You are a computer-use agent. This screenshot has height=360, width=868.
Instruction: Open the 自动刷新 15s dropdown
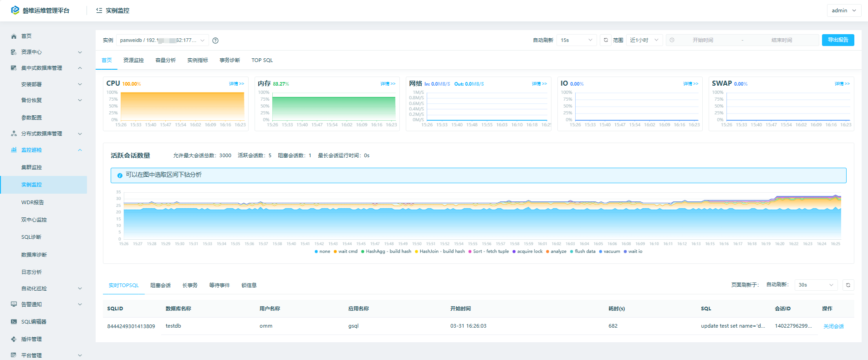[x=577, y=40]
